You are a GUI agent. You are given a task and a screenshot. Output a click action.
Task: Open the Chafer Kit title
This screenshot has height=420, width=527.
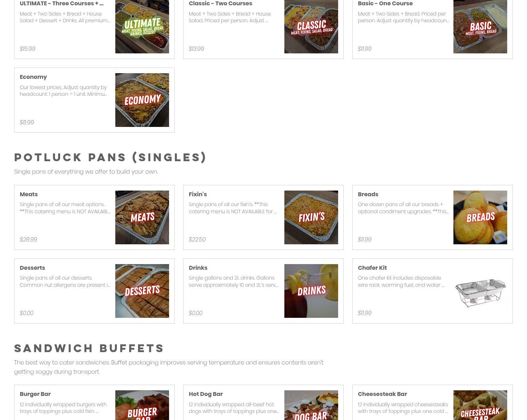point(372,268)
